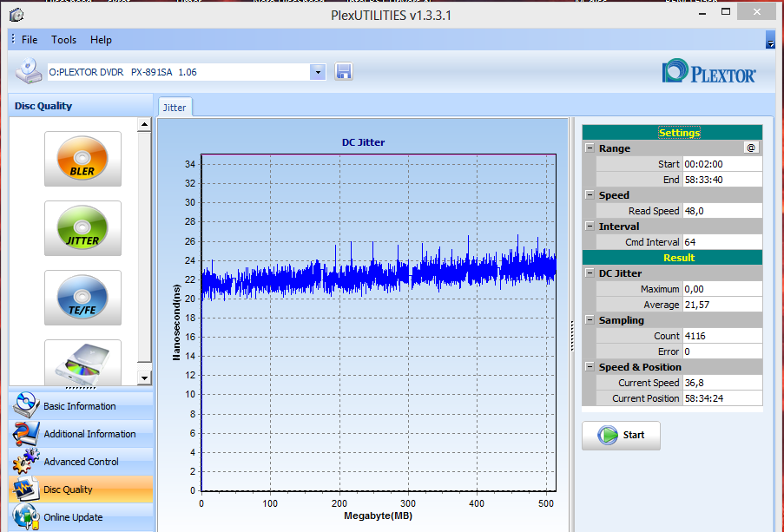This screenshot has width=784, height=532.
Task: Collapse the Interval settings group
Action: [590, 226]
